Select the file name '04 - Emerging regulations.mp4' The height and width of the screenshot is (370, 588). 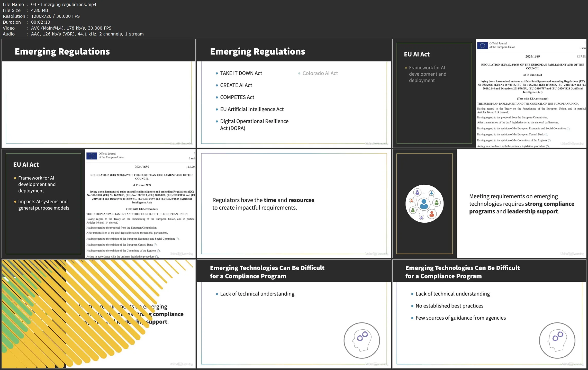64,4
